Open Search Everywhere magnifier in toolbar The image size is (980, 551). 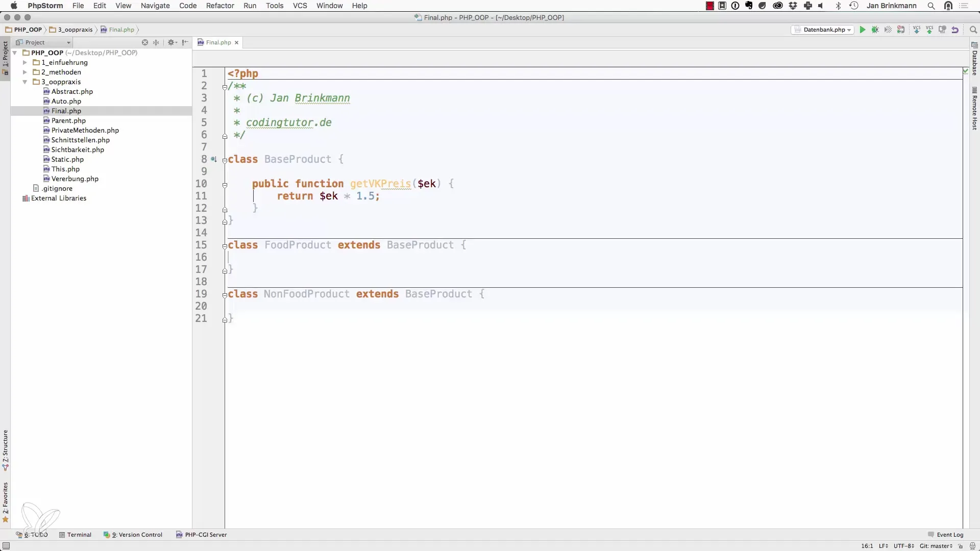pos(973,30)
